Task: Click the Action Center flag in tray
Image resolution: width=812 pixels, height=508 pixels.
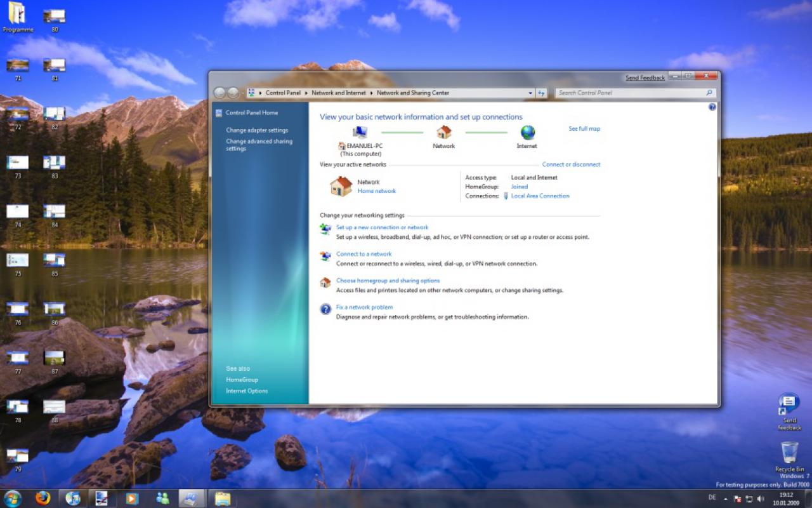Action: point(738,499)
